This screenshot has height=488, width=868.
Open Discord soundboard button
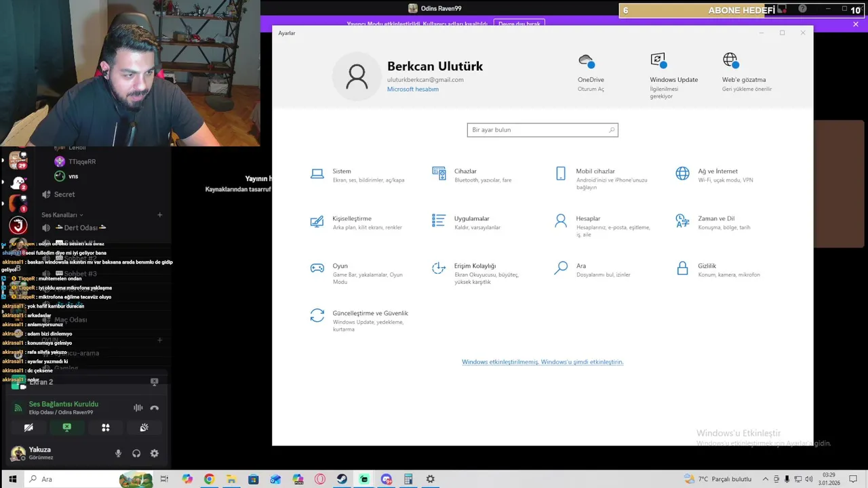144,428
